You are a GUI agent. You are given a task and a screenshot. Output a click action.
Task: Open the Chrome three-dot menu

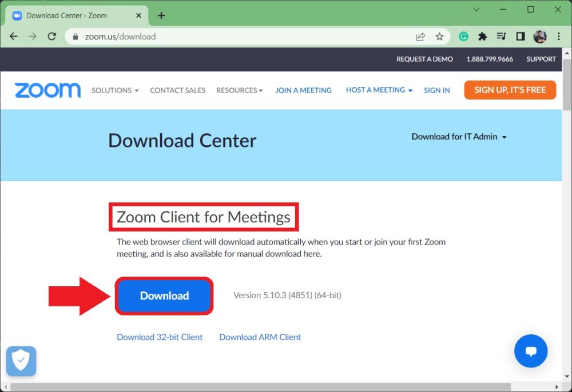558,36
